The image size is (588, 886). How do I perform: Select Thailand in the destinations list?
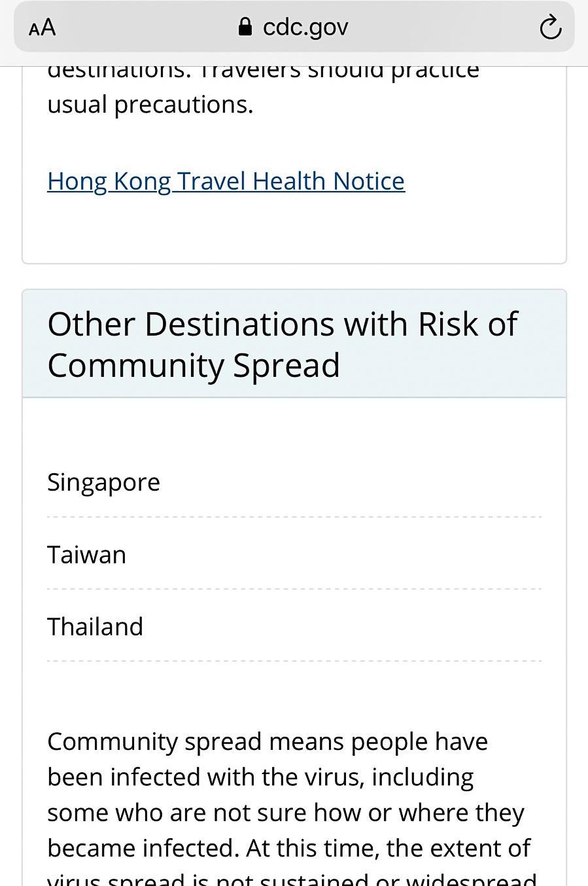[95, 627]
